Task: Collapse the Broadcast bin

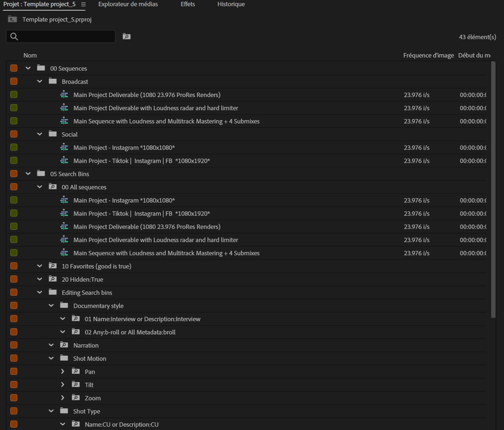Action: 40,81
